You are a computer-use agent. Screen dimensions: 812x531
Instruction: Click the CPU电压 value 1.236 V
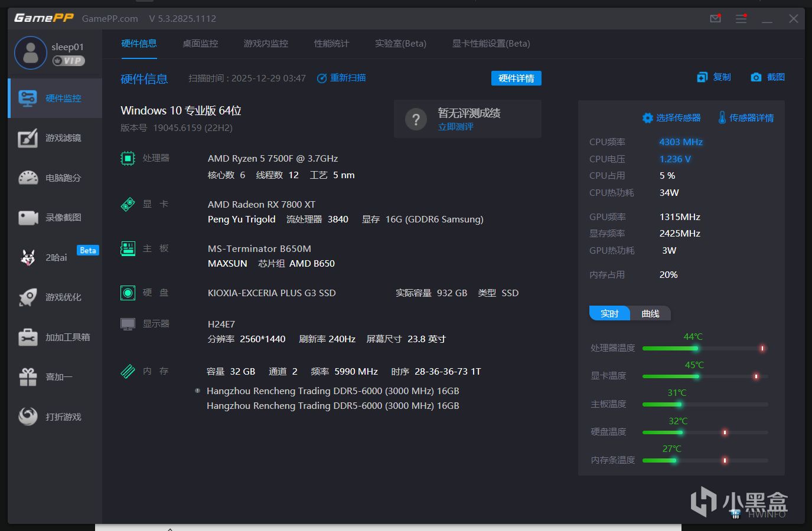pos(675,159)
